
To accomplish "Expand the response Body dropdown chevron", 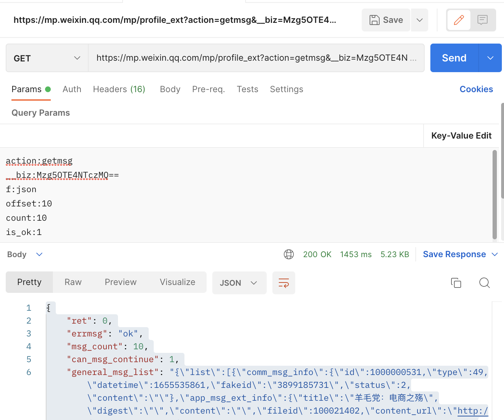I will point(39,254).
